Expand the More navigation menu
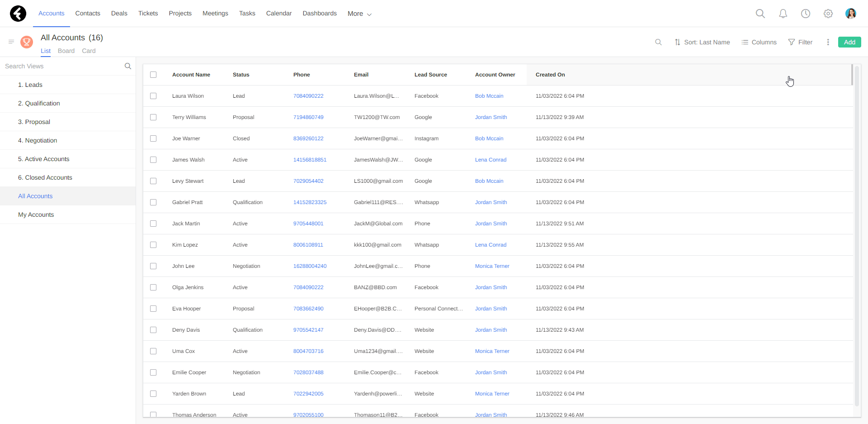This screenshot has width=868, height=424. coord(359,14)
